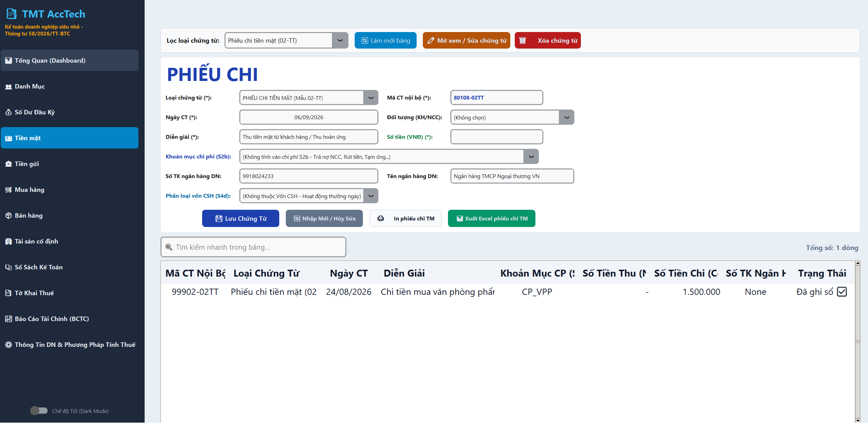The width and height of the screenshot is (868, 434).
Task: Click the Số Dư Đầu Kỳ money bag icon
Action: tap(9, 112)
